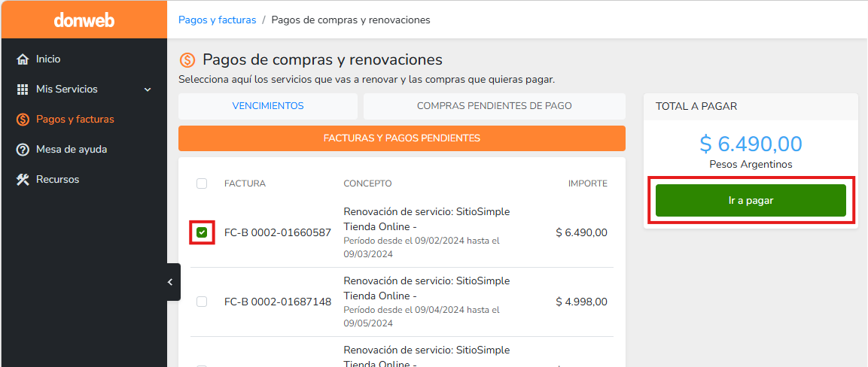Viewport: 868px width, 367px height.
Task: Check invoice FC-B 0002-01687148
Action: pyautogui.click(x=202, y=302)
